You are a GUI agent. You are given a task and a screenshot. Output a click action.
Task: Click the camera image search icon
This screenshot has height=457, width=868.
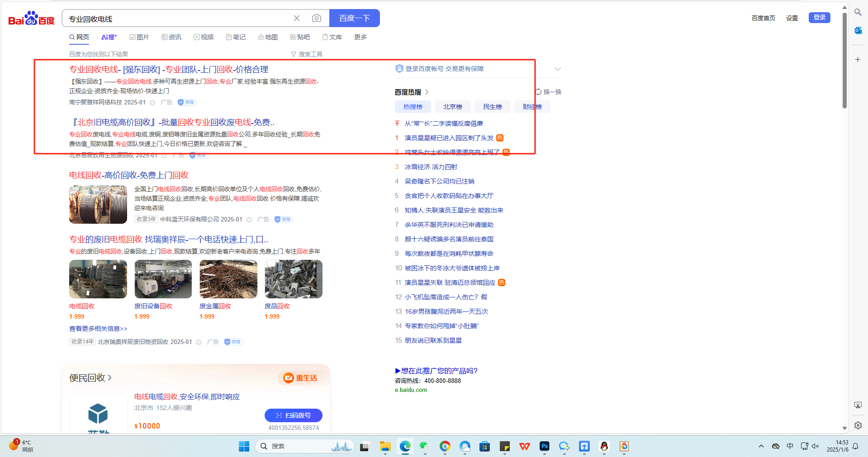click(x=317, y=18)
